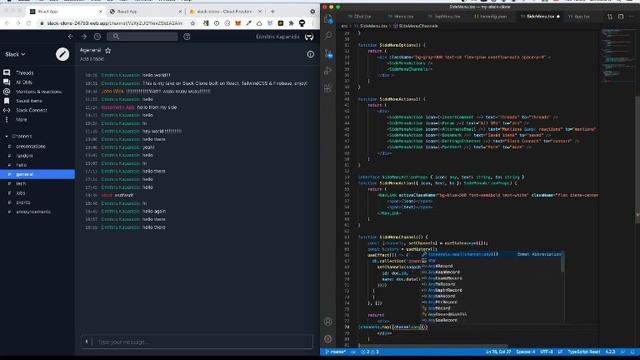Open VS Code Source Control icon
640x360 pixels.
point(328,53)
